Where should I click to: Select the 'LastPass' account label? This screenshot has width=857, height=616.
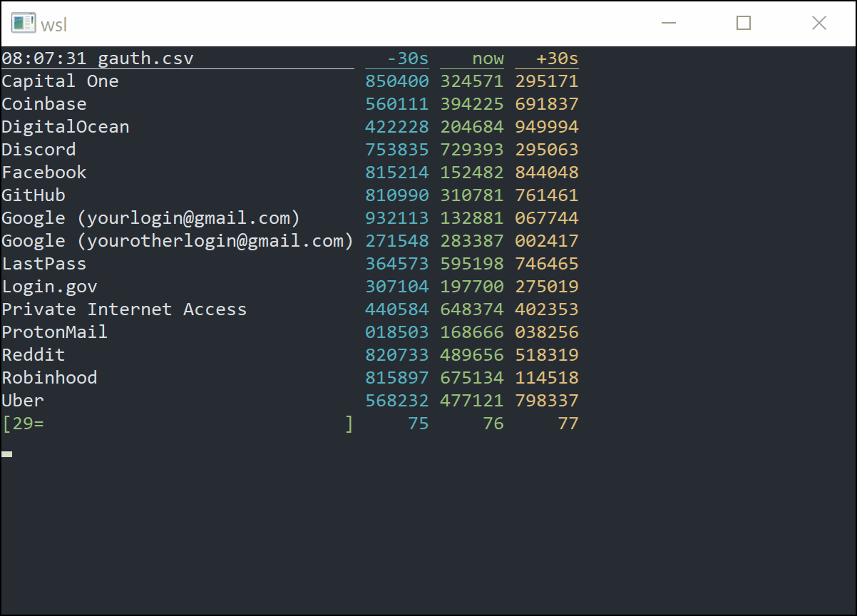44,264
